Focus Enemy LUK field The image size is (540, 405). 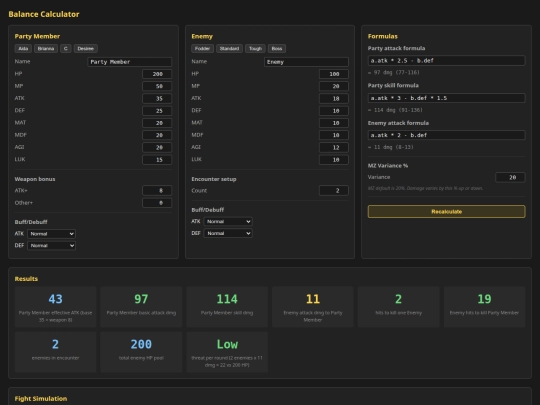[334, 159]
